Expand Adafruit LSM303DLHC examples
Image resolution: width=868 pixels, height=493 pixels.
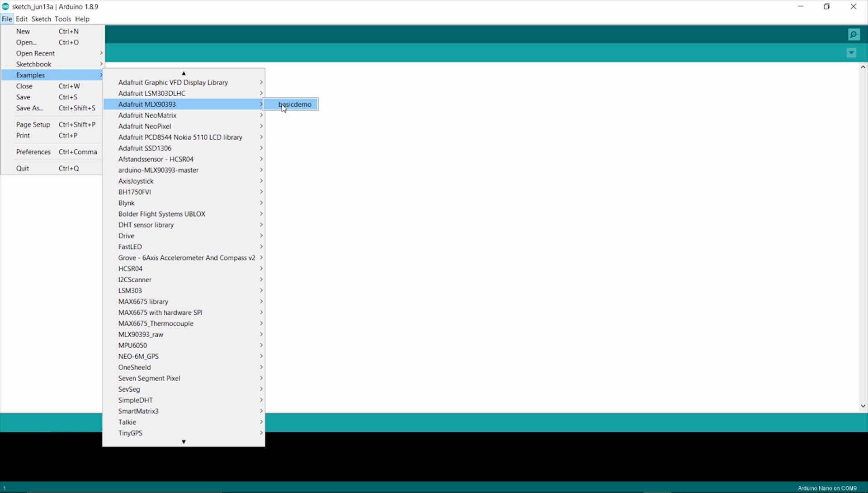tap(184, 93)
